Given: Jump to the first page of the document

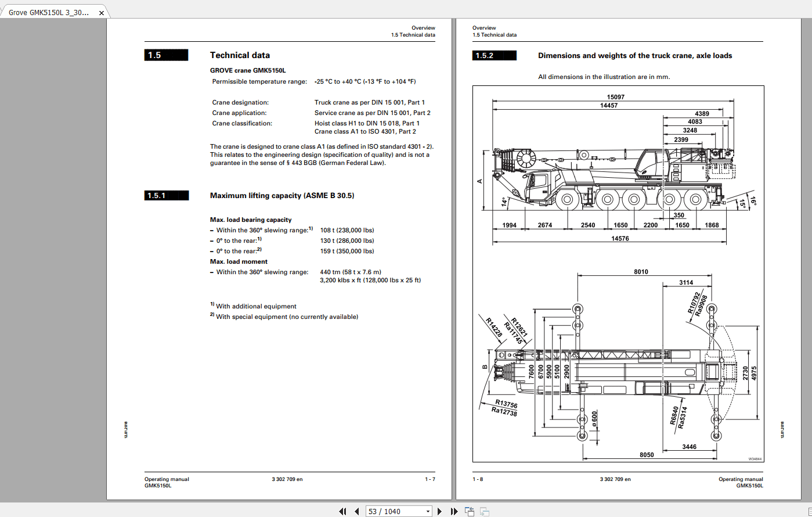Looking at the screenshot, I should point(342,511).
